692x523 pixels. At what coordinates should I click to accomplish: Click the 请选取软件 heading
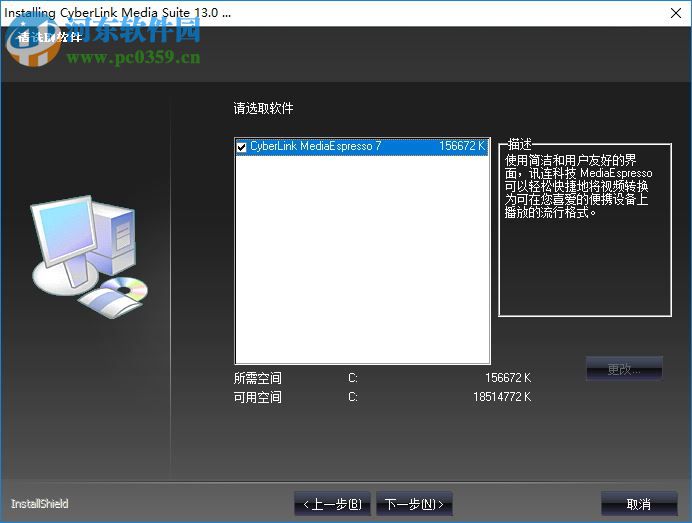click(x=263, y=108)
